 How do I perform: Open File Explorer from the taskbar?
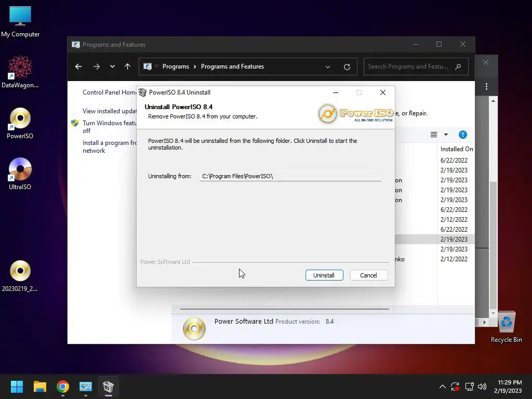click(39, 387)
